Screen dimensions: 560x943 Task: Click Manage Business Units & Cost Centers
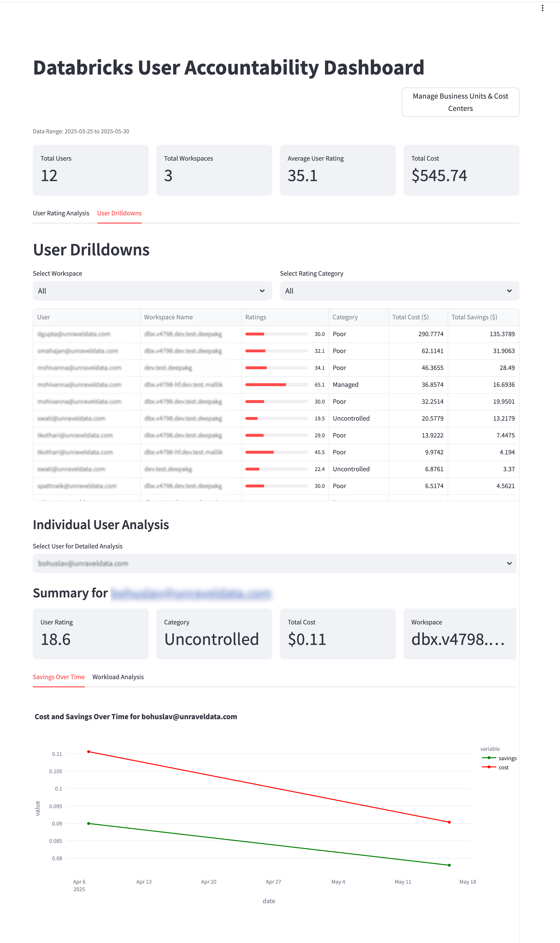tap(460, 102)
